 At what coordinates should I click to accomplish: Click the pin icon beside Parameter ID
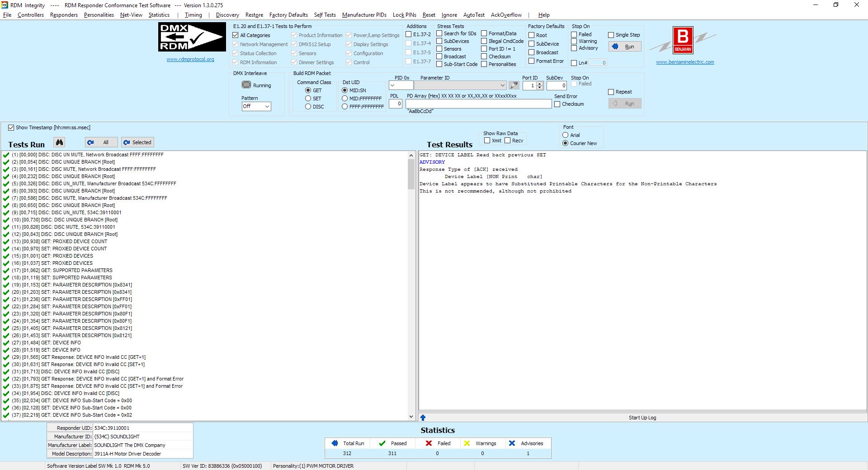(x=514, y=85)
